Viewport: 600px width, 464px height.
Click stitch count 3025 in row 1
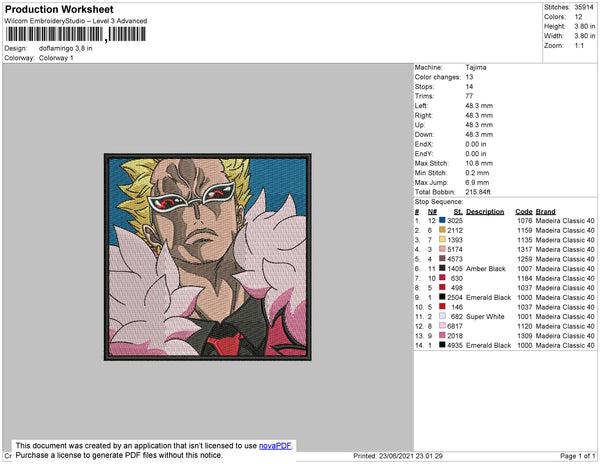click(x=455, y=221)
